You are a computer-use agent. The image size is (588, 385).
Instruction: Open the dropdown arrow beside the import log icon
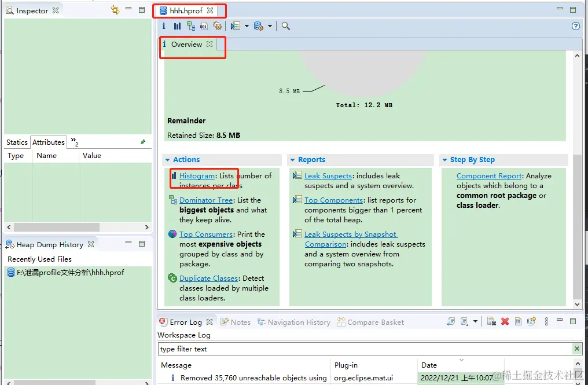[x=475, y=321]
